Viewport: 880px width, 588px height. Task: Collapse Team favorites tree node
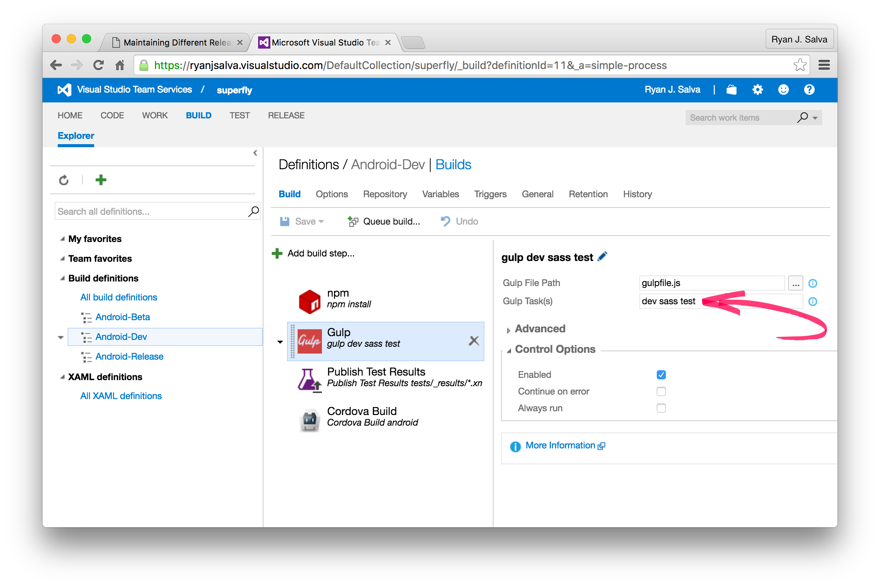pos(62,259)
